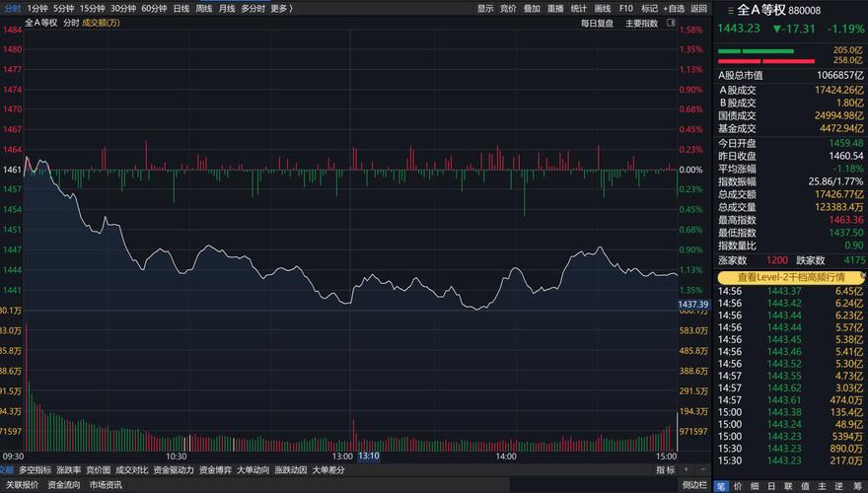
Task: Open the 市场资讯 bottom tab
Action: [x=106, y=485]
